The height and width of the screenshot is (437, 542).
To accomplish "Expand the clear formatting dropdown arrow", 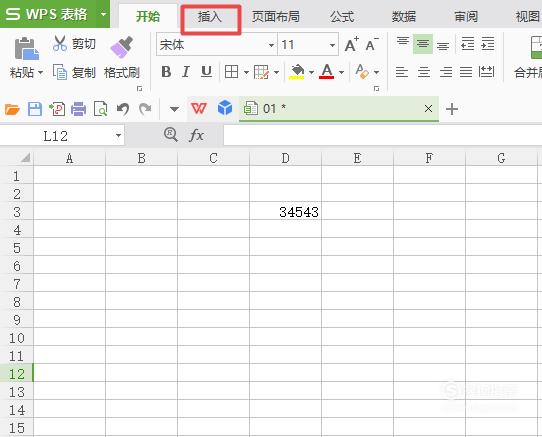I will point(377,73).
